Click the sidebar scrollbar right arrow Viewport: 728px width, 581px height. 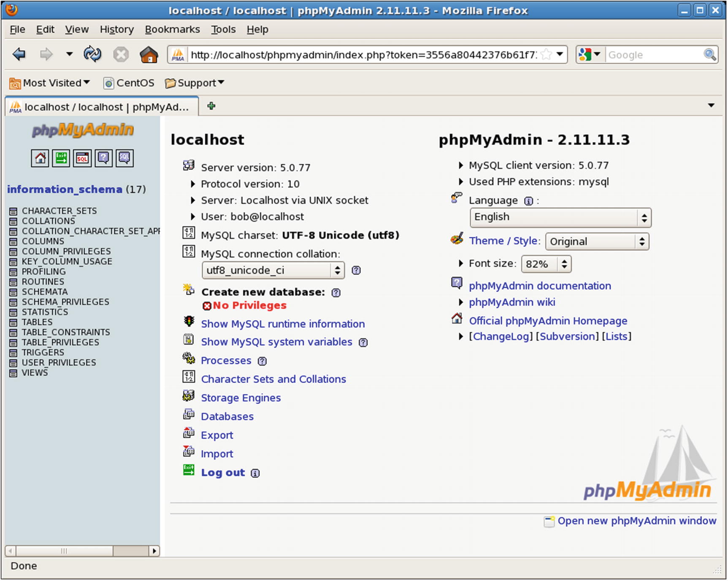click(154, 551)
